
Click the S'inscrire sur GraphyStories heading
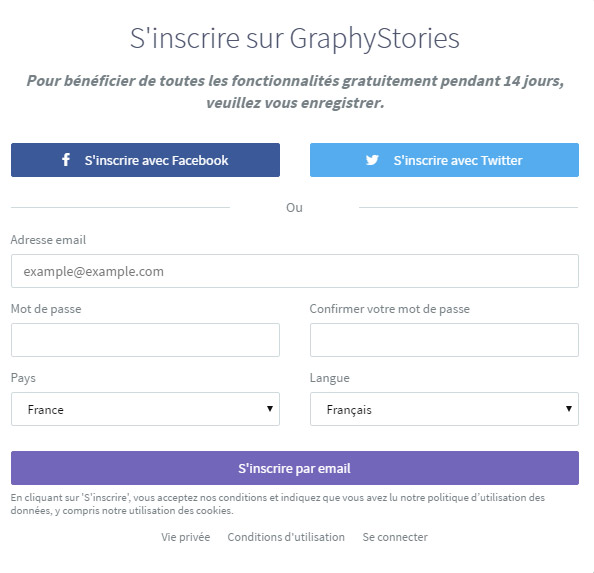[x=295, y=39]
